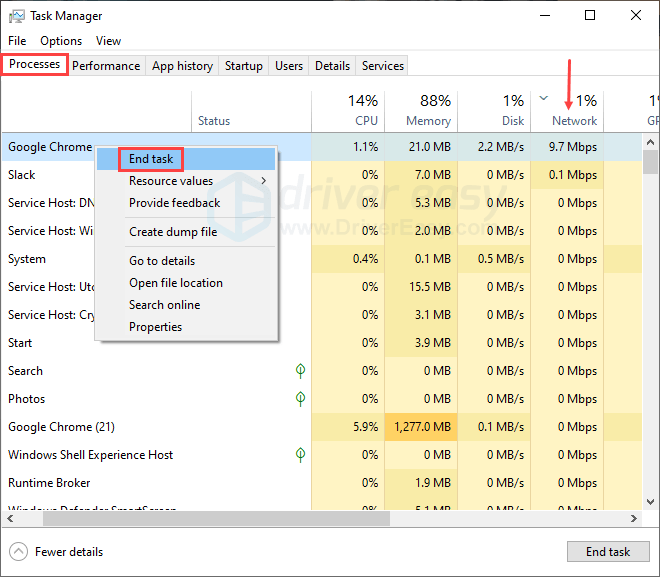
Task: Close the Task Manager window
Action: (x=636, y=16)
